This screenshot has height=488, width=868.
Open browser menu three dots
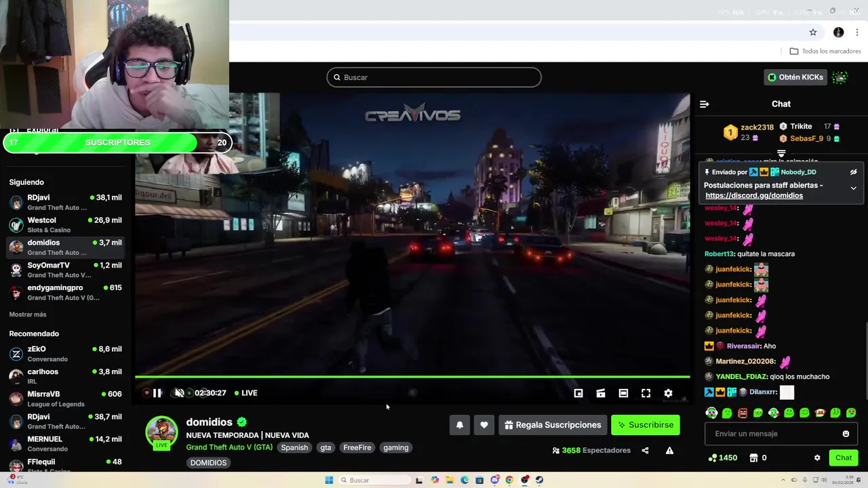(857, 33)
